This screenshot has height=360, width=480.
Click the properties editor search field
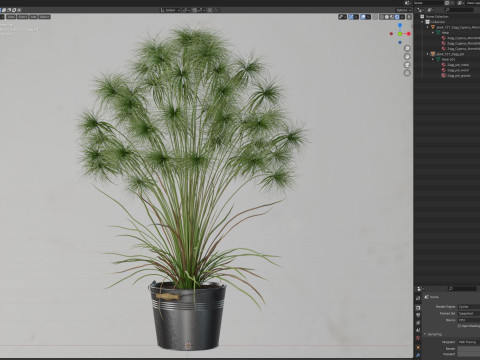pos(462,289)
